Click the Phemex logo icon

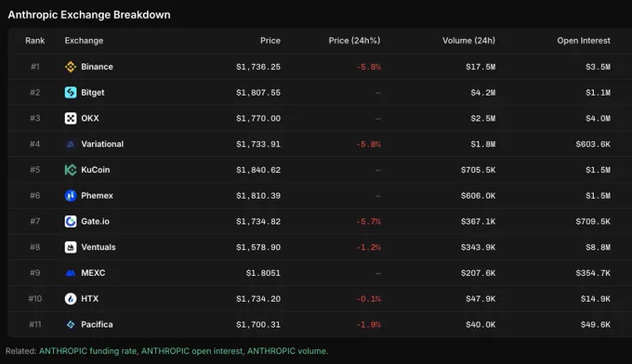tap(71, 196)
